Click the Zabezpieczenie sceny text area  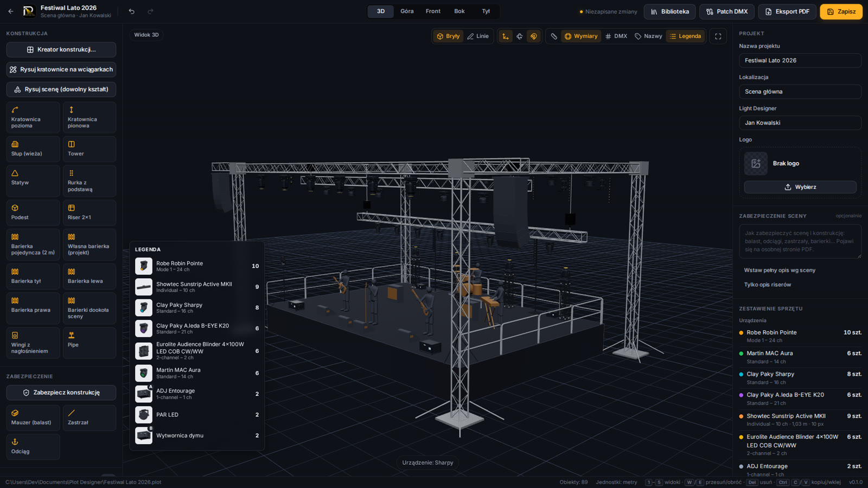click(x=800, y=241)
